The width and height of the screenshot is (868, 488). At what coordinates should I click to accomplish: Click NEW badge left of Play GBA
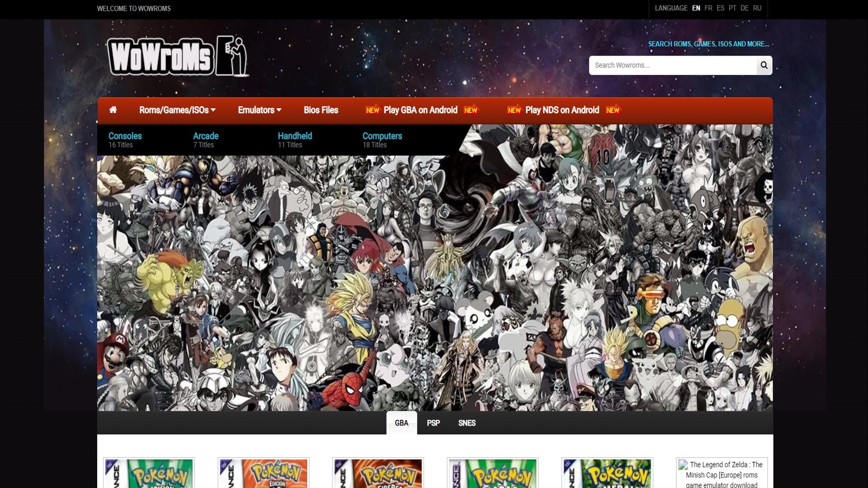click(x=373, y=110)
